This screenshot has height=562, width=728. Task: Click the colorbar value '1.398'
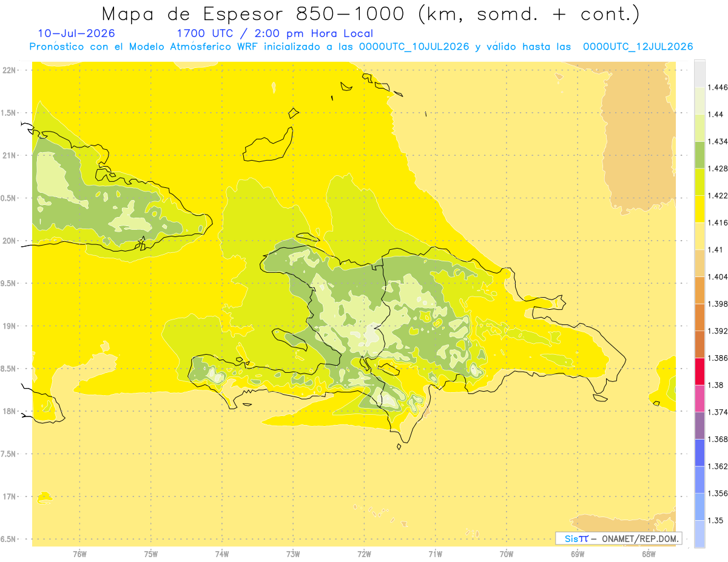click(718, 304)
